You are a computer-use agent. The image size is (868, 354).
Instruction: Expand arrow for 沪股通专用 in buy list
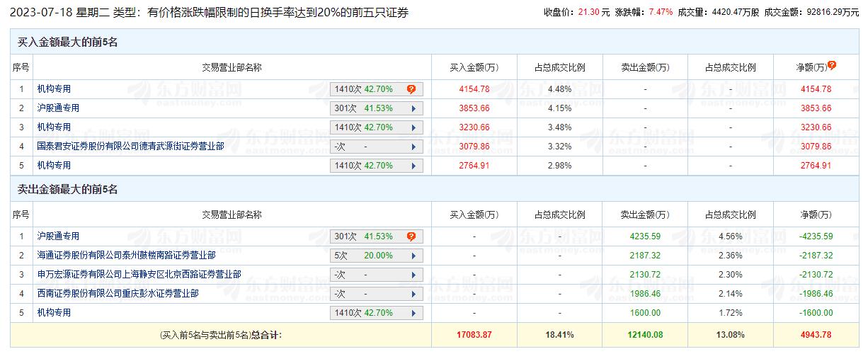coord(411,108)
